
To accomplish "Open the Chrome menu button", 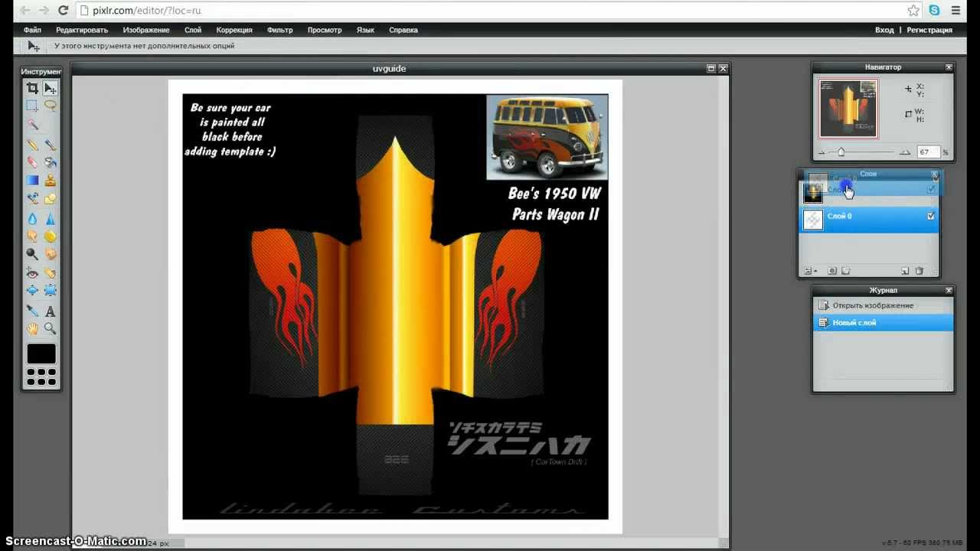I will click(955, 11).
